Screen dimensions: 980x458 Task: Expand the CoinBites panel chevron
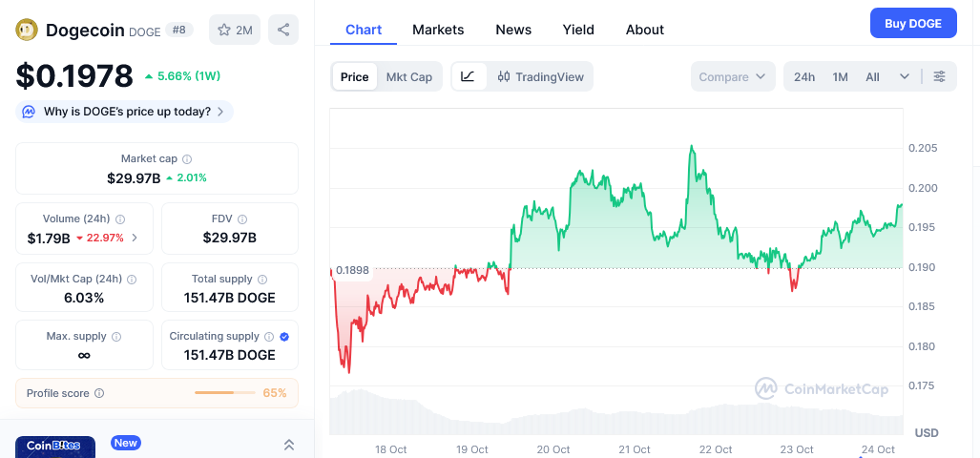tap(289, 445)
